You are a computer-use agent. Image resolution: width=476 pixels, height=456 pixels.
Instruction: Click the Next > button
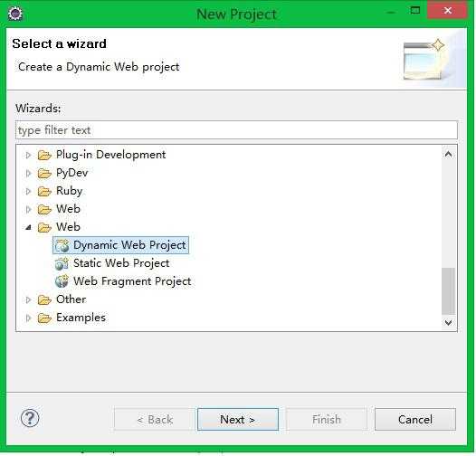point(238,419)
